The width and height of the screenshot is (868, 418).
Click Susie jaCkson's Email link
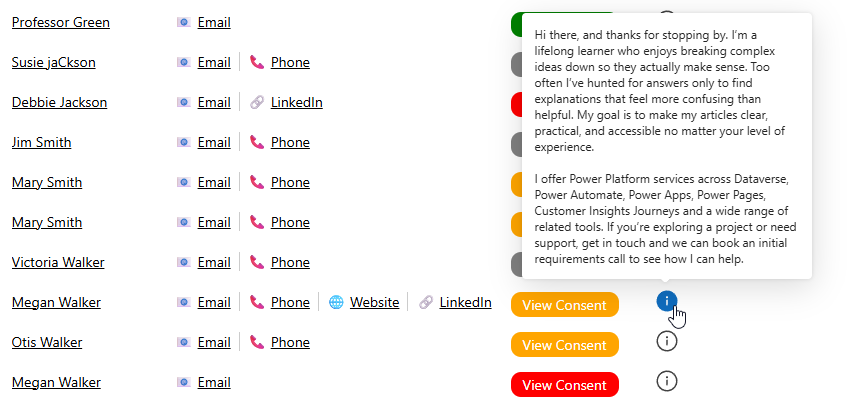[214, 62]
